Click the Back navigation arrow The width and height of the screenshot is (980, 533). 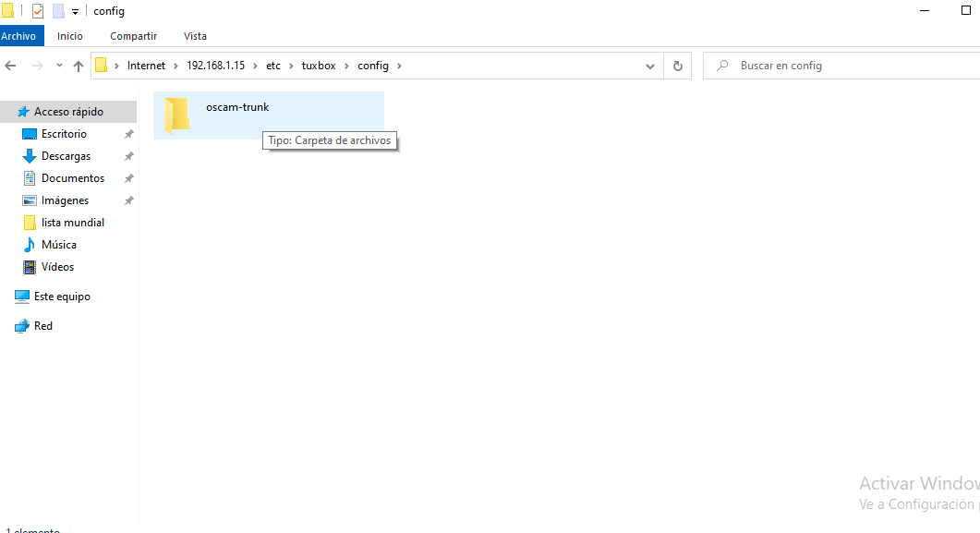11,66
